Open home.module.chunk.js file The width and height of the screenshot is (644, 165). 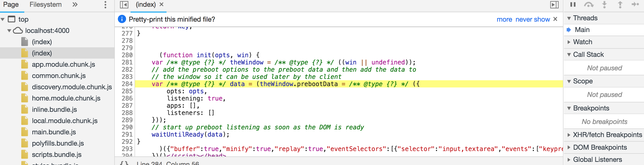tap(66, 98)
